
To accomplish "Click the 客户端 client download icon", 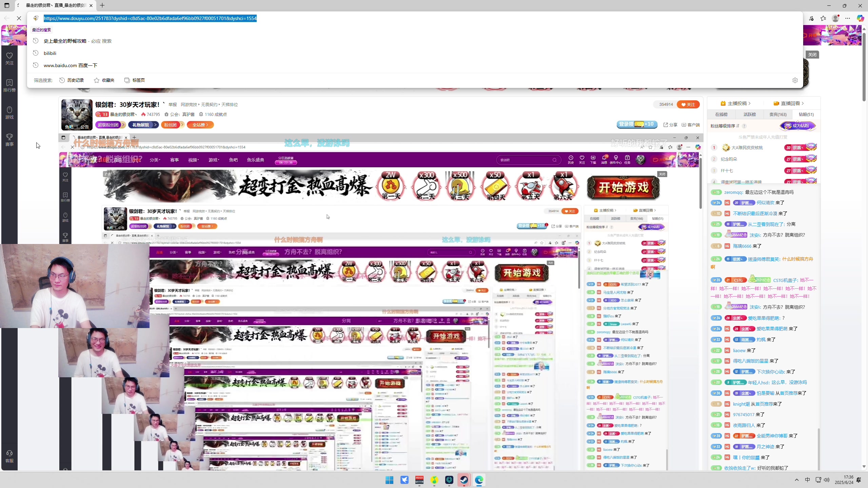I will [691, 125].
